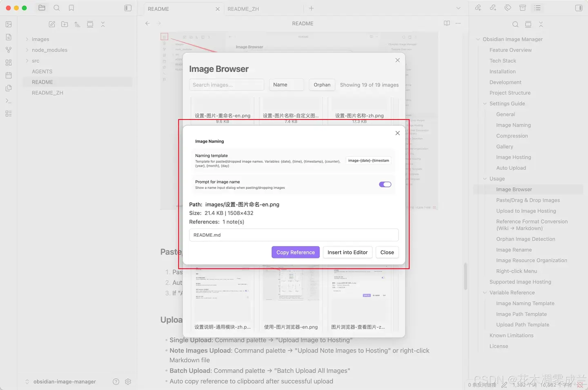588x390 pixels.
Task: Open a new tab with plus button
Action: tap(311, 8)
